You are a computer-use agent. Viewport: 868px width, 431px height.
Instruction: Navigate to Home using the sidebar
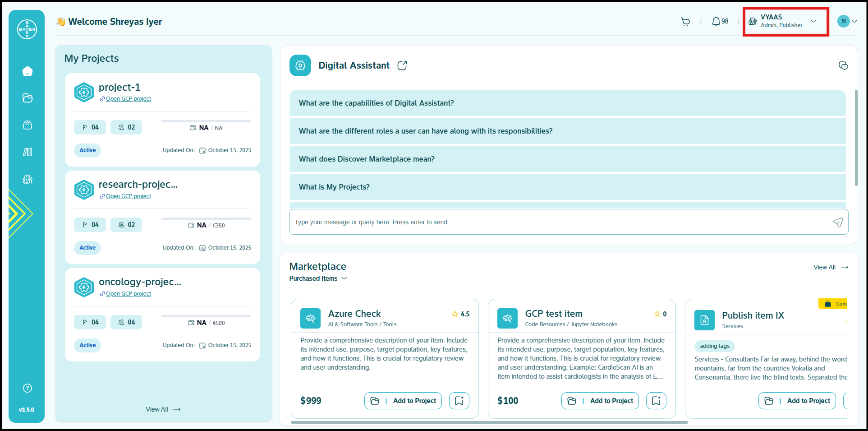pos(27,71)
